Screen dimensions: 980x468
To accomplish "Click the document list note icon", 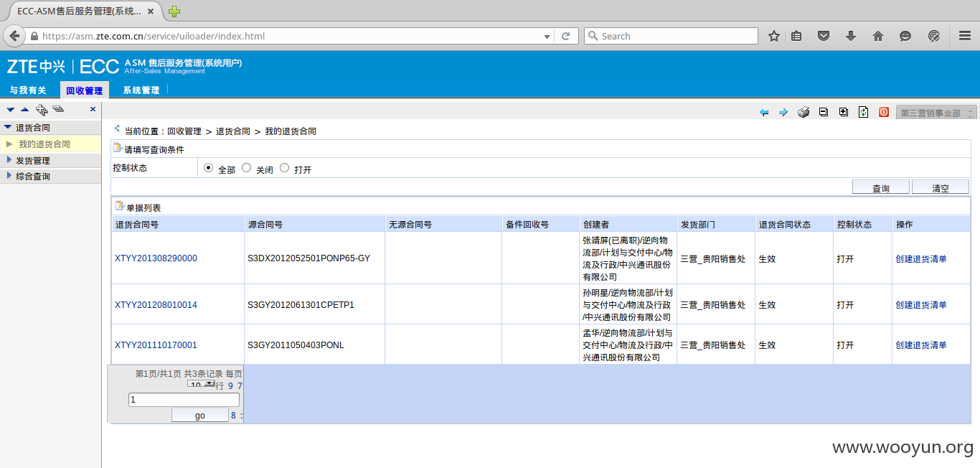I will (120, 206).
